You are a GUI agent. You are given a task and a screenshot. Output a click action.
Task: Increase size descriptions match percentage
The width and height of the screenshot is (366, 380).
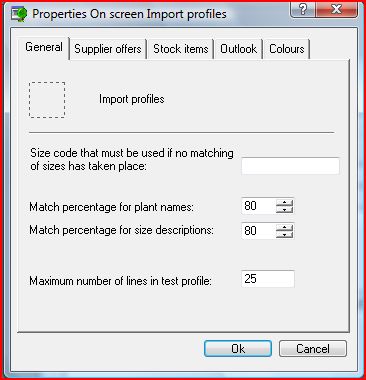point(284,228)
